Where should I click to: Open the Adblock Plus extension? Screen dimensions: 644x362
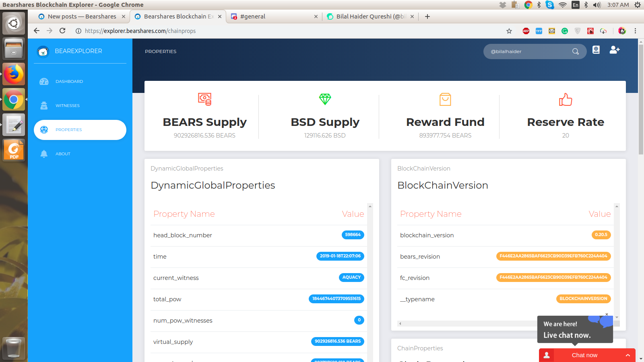point(526,31)
